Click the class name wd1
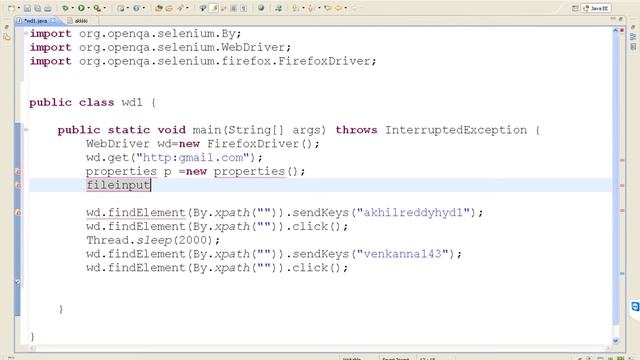The image size is (640, 360). tap(132, 102)
